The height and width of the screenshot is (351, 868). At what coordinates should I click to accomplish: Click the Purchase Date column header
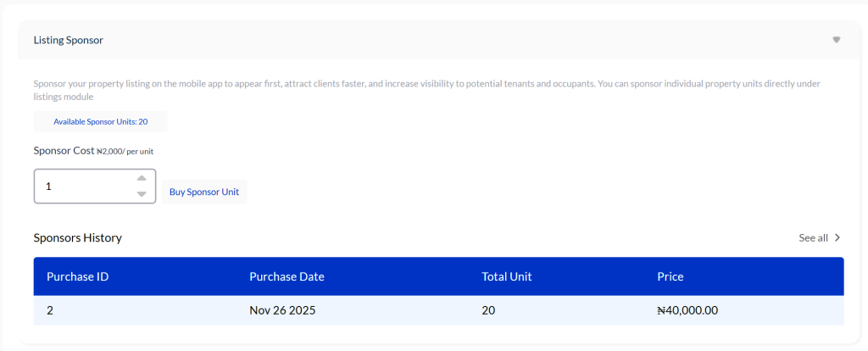point(287,276)
